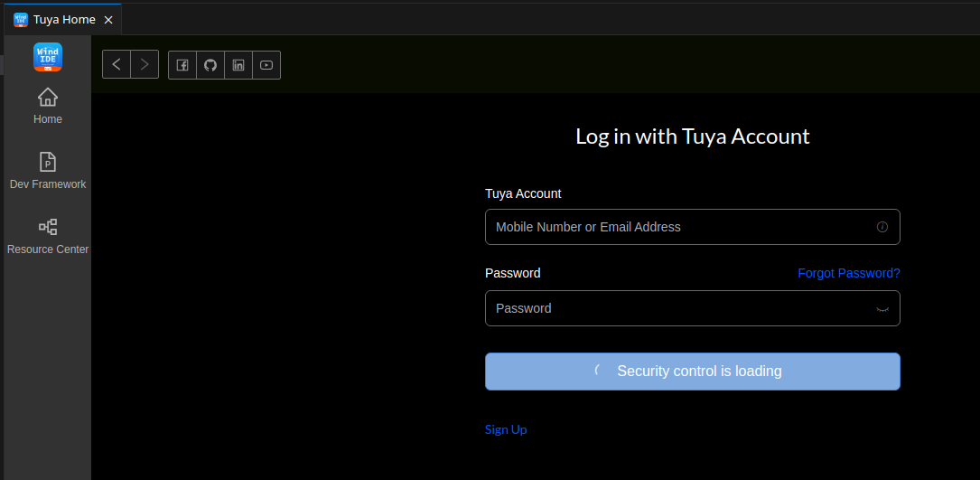The width and height of the screenshot is (980, 480).
Task: Go back with the left arrow button
Action: [117, 64]
